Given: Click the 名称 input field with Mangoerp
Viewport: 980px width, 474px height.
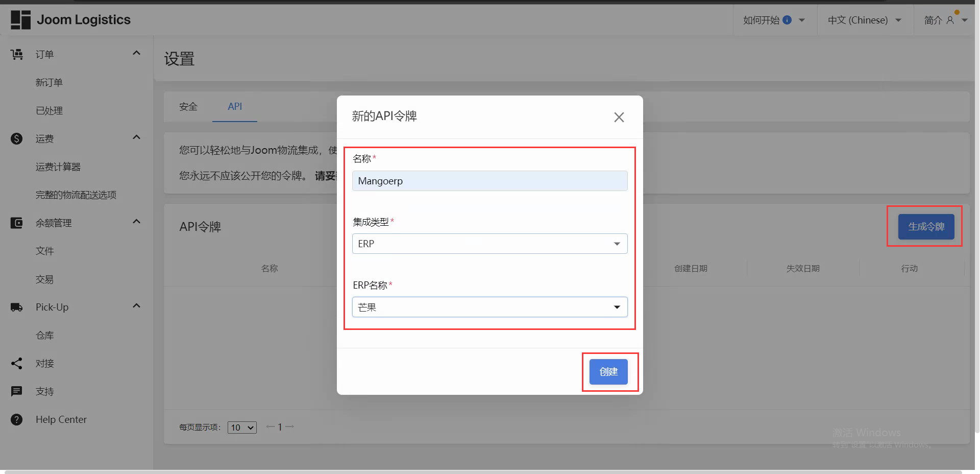Looking at the screenshot, I should click(x=489, y=181).
